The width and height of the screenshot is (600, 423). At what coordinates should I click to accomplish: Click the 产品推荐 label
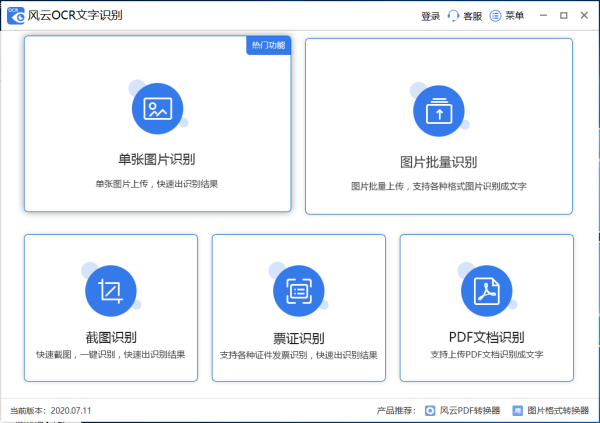pos(396,410)
